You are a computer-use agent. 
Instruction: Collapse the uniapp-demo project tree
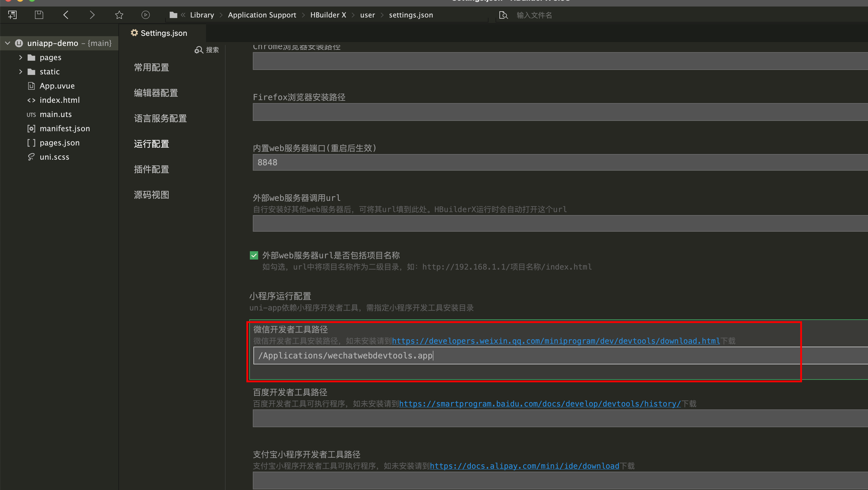7,43
